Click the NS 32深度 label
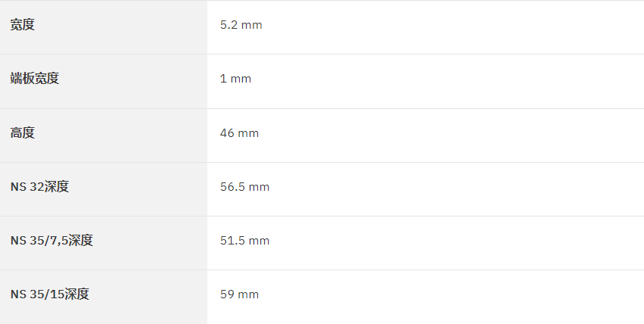This screenshot has width=644, height=324. [x=39, y=186]
